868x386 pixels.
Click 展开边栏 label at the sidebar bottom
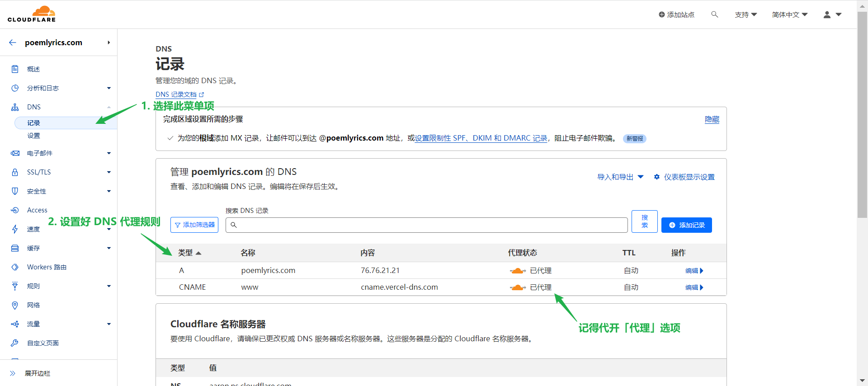pyautogui.click(x=38, y=373)
